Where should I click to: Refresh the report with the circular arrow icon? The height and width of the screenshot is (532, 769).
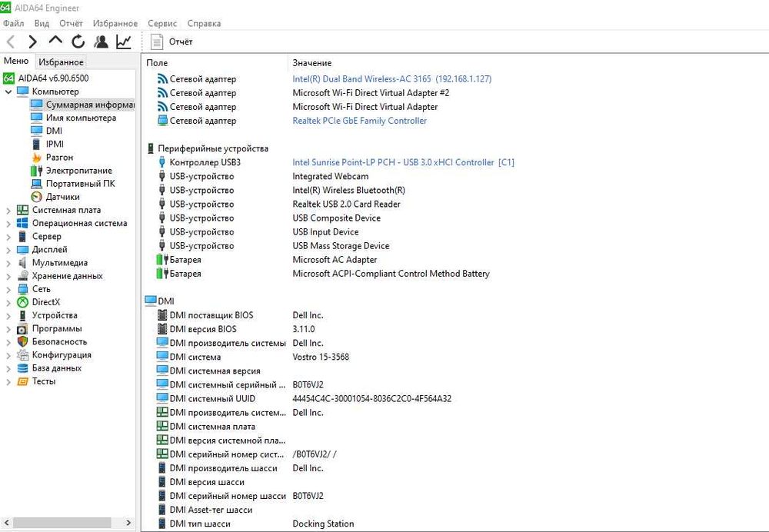(x=78, y=42)
